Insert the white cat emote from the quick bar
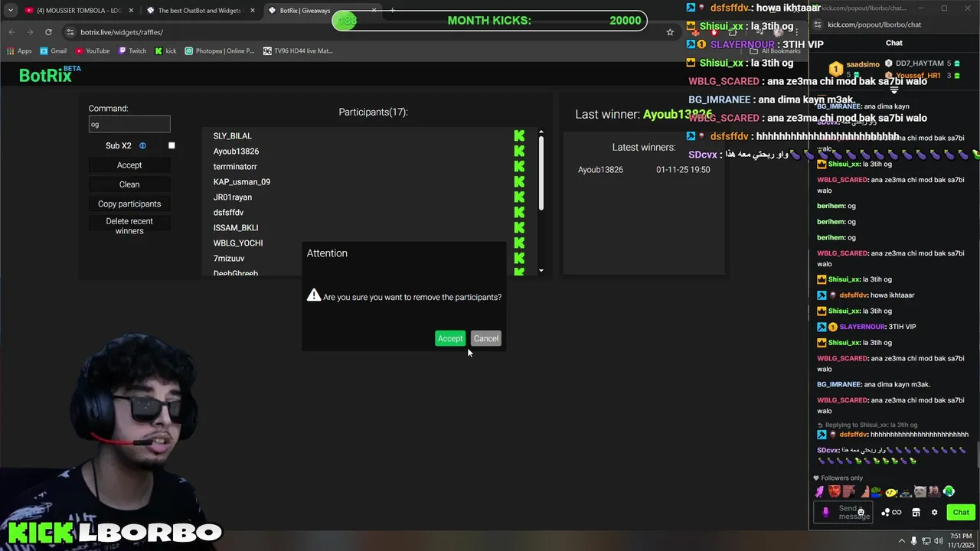The width and height of the screenshot is (980, 551). [x=920, y=491]
